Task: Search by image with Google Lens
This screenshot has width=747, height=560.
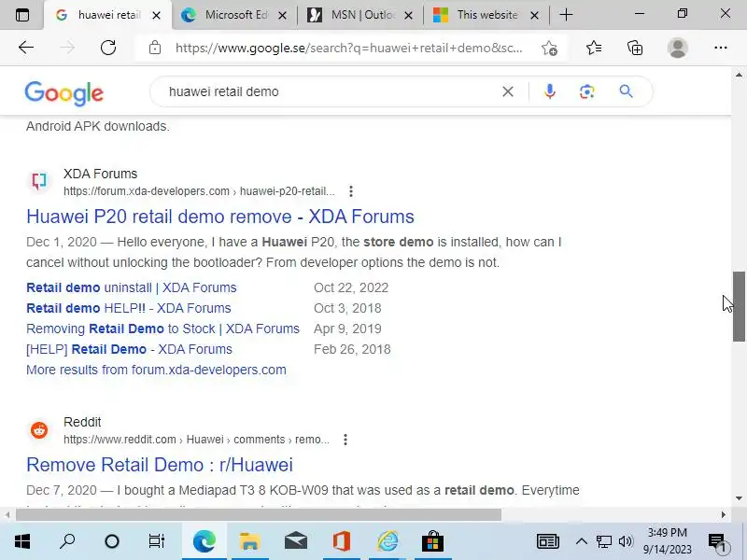Action: [587, 91]
